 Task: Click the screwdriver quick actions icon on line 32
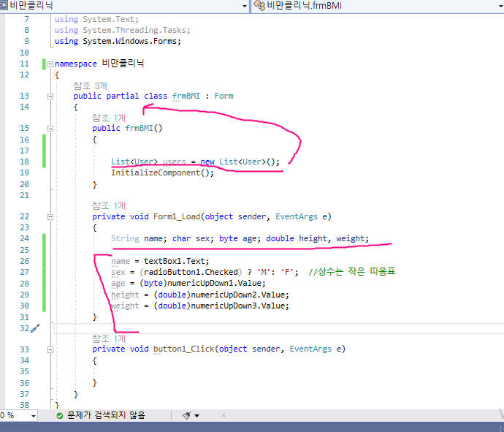(35, 328)
